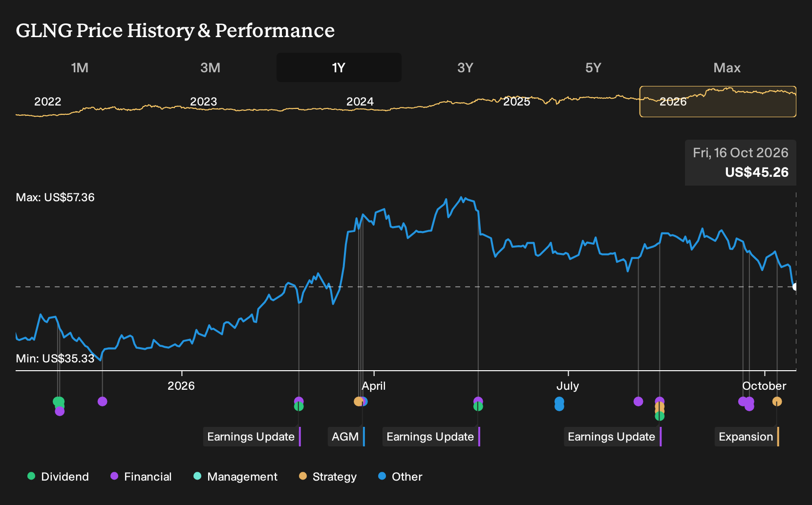Toggle the Strategy legend filter
This screenshot has height=505, width=812.
click(328, 477)
